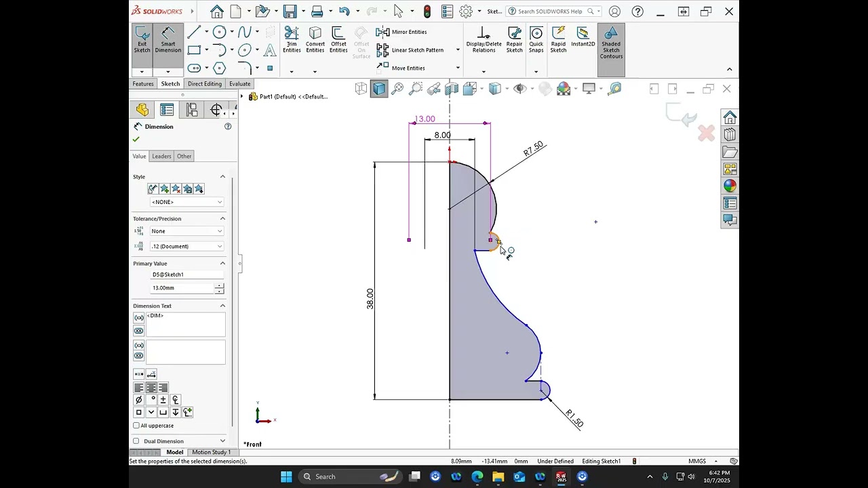Select the Polygon sketch tool
Screen dimensions: 868x488
click(x=219, y=68)
